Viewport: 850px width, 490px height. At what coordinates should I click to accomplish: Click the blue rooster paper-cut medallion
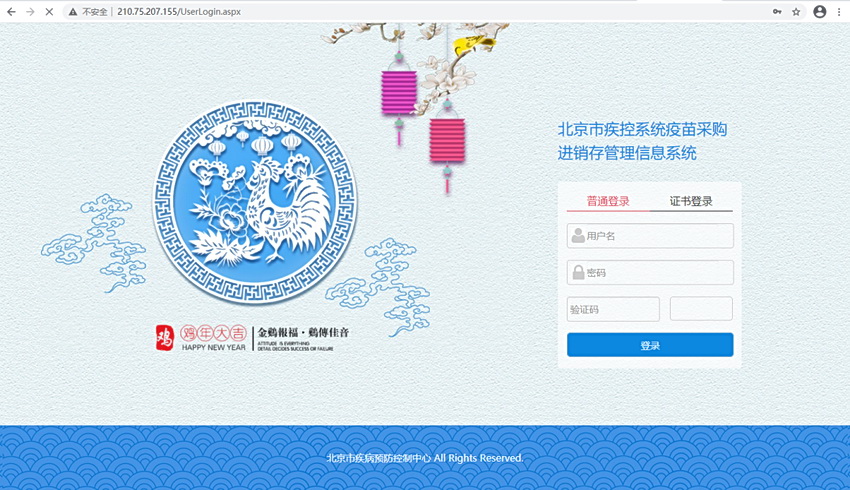(x=255, y=202)
